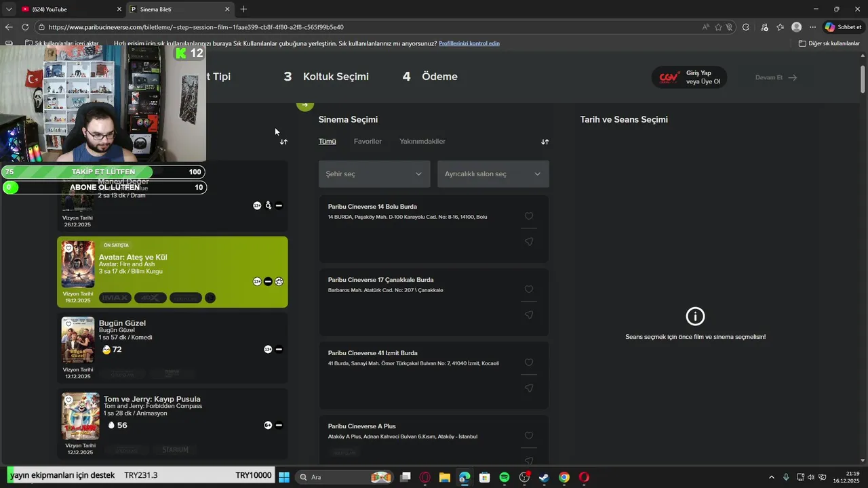Click the taskbar Ara search box
The image size is (868, 488).
[346, 477]
